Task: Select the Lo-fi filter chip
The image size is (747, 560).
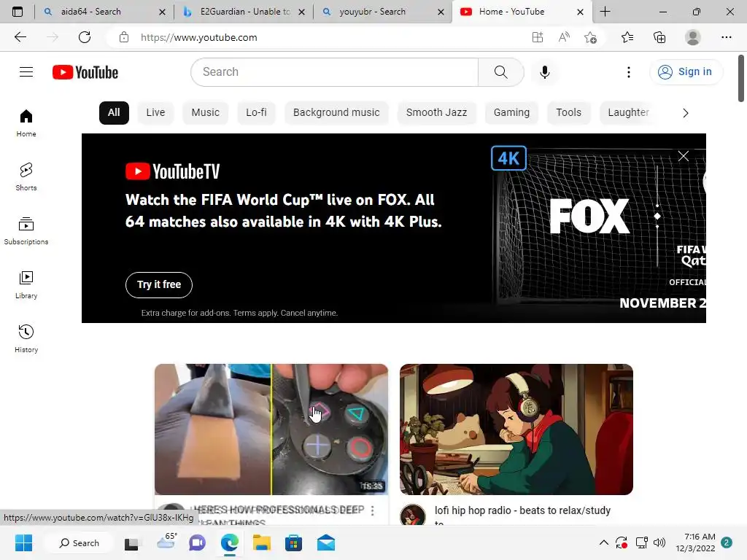Action: pyautogui.click(x=256, y=113)
